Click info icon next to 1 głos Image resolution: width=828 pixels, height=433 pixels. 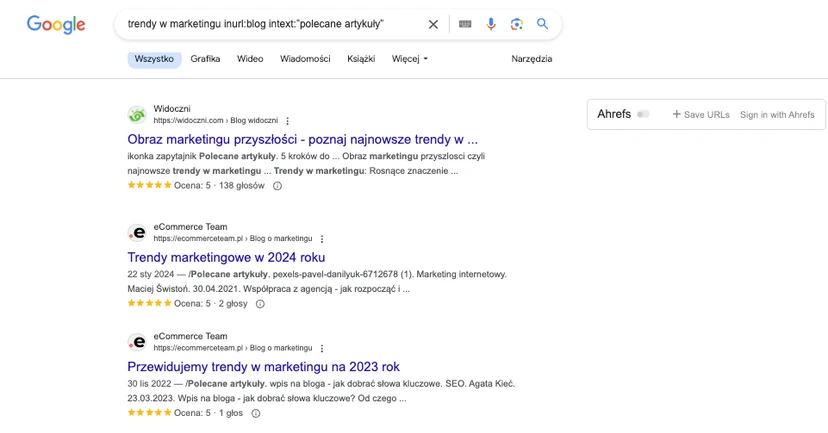click(x=256, y=413)
